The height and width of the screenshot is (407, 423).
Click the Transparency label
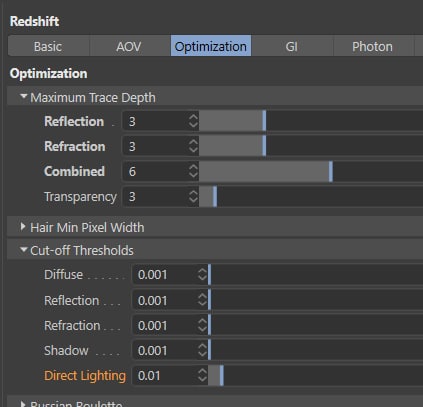tap(80, 197)
